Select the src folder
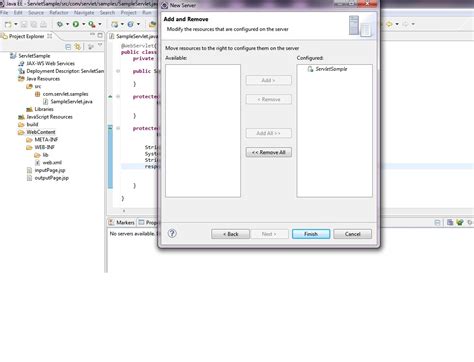474x362 pixels. (38, 86)
